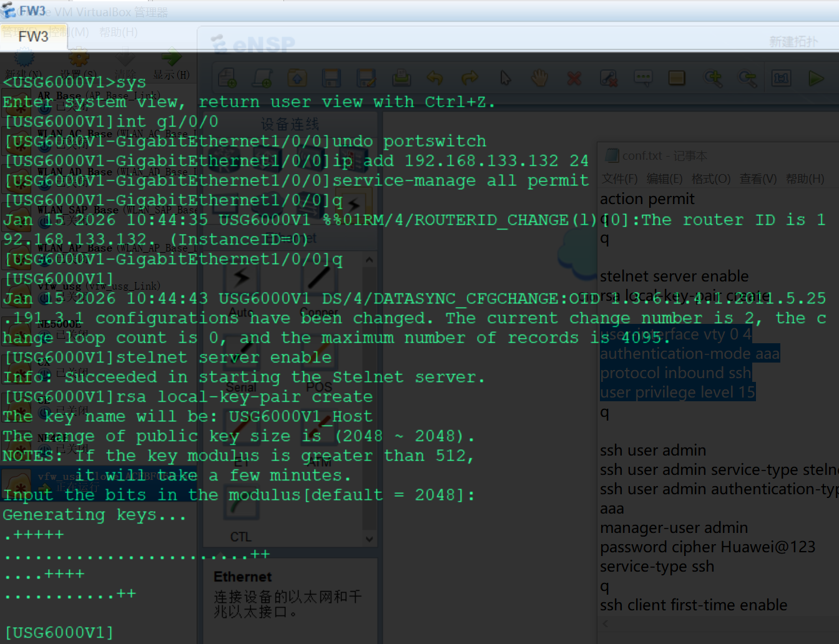Click the new topology icon in eNSP toolbar
839x644 pixels.
(x=227, y=79)
